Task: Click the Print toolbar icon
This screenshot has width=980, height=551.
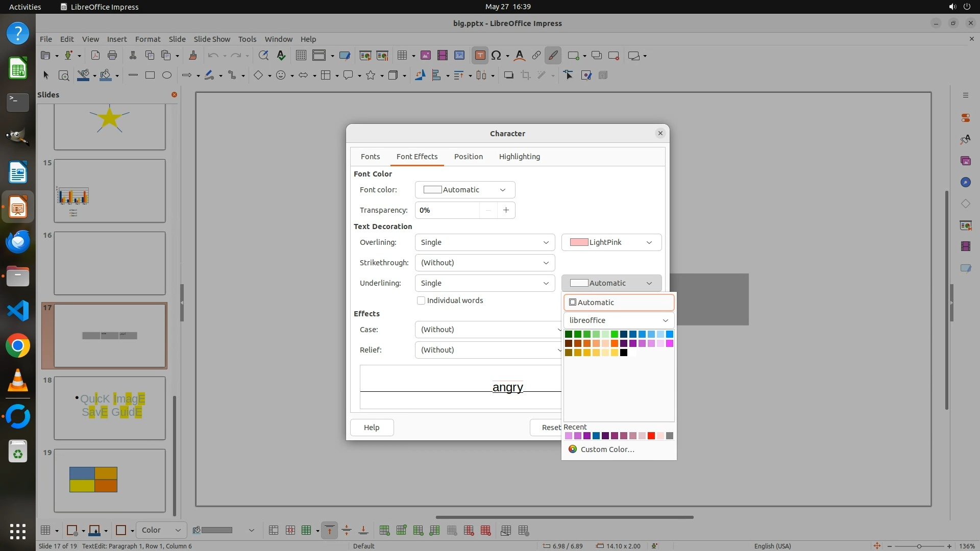Action: (x=112, y=56)
